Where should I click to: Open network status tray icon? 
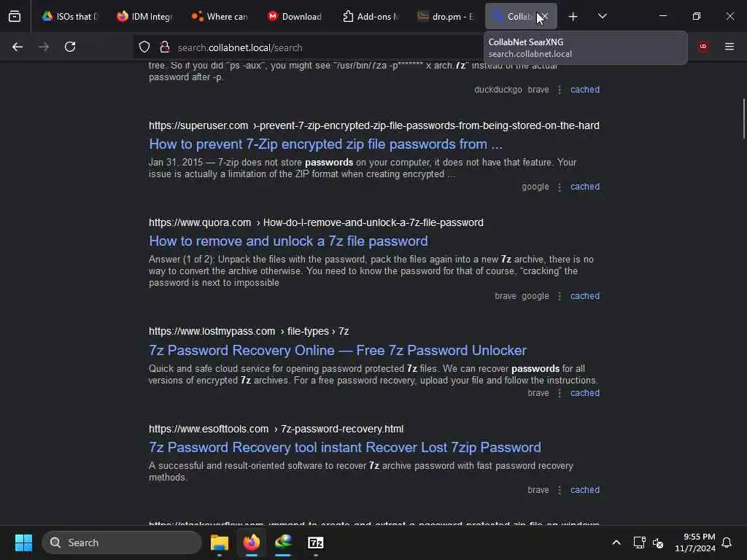tap(639, 542)
